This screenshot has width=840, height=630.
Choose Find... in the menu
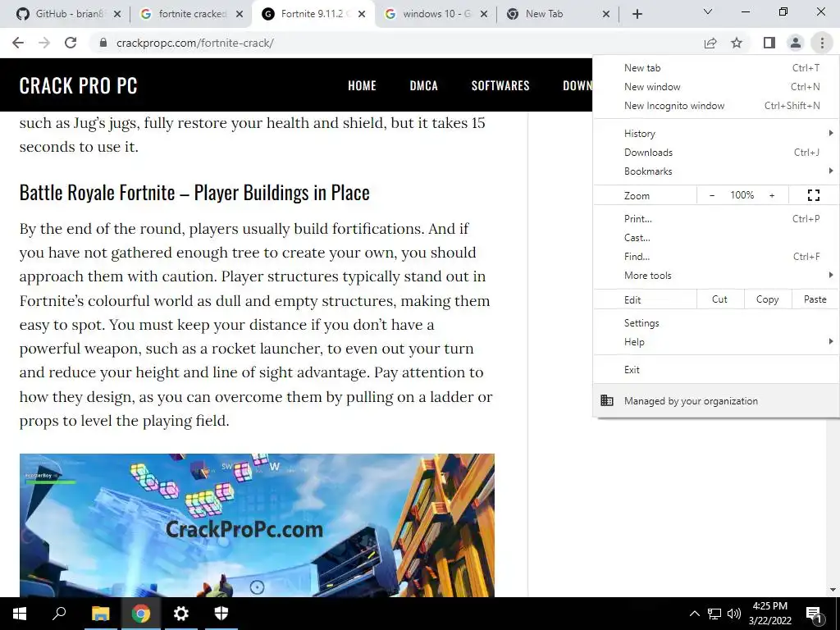[x=715, y=257]
